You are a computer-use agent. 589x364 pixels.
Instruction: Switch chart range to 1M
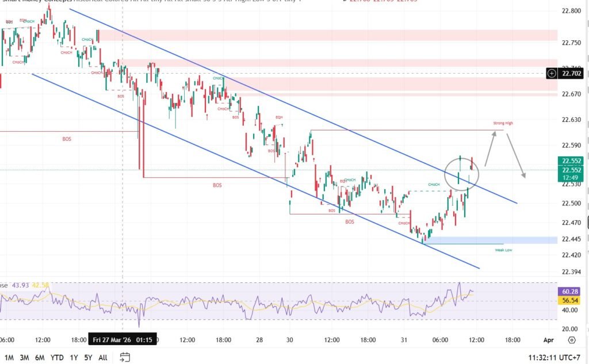click(9, 357)
